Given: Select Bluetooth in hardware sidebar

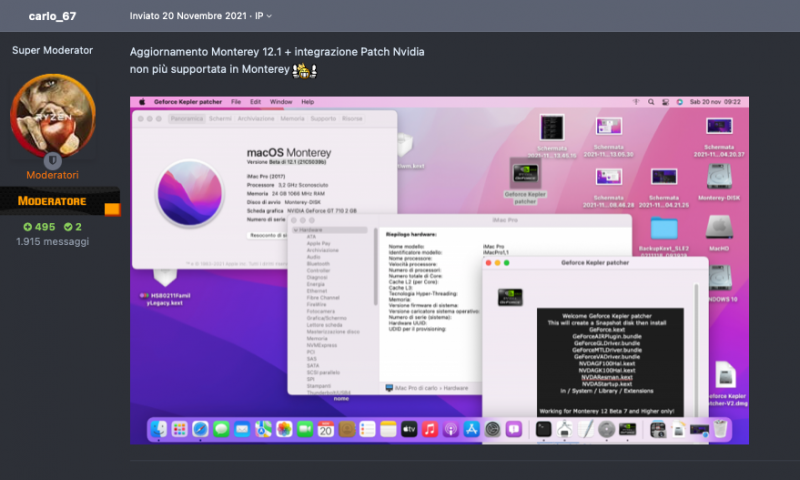Looking at the screenshot, I should pos(318,264).
